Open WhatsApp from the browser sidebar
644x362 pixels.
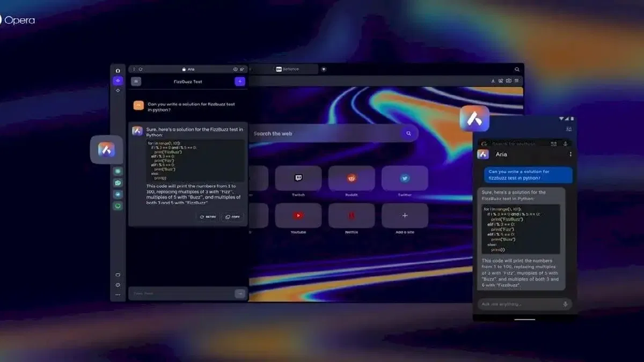click(x=118, y=183)
